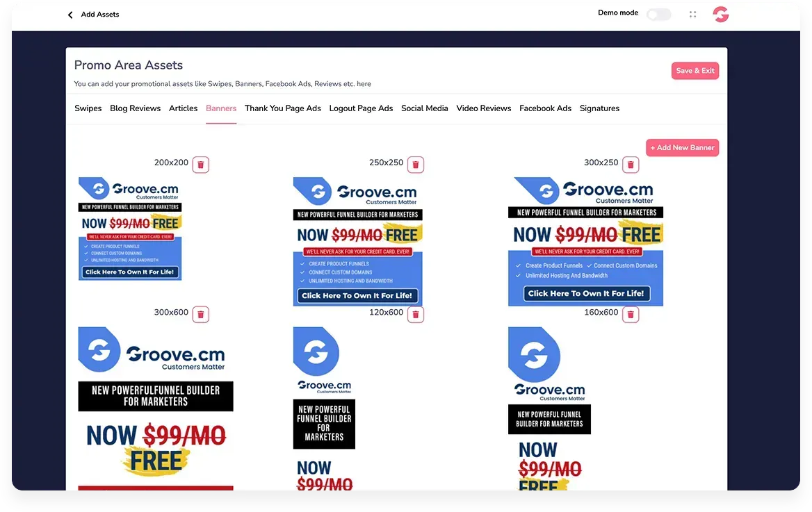Switch to the Swipes tab
Viewport: 812px width, 512px height.
coord(88,108)
